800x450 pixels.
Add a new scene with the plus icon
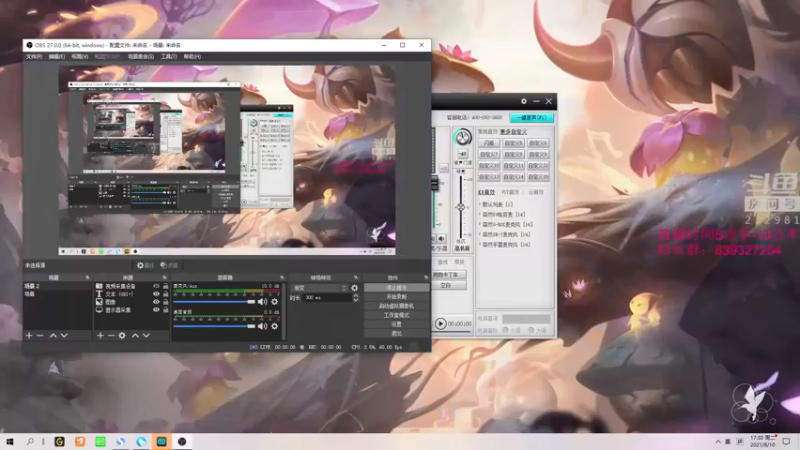[x=29, y=335]
